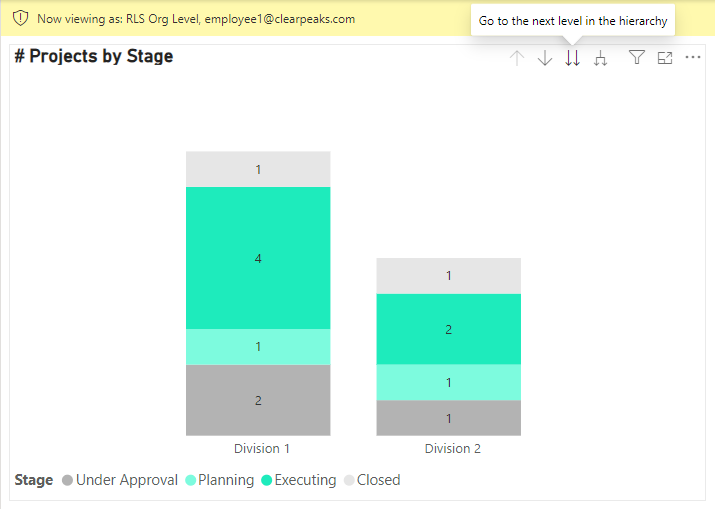Select Under Approval legend marker

(x=68, y=480)
